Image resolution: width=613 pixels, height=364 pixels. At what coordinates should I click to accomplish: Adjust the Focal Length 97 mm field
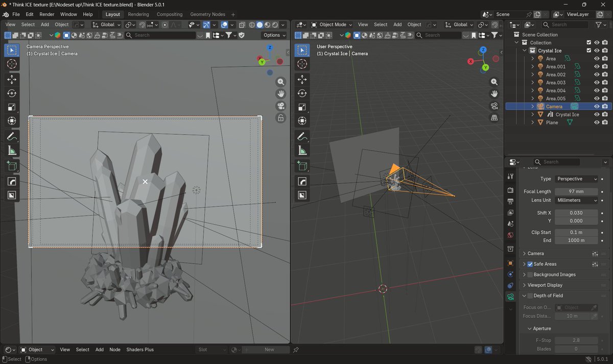[x=576, y=191]
